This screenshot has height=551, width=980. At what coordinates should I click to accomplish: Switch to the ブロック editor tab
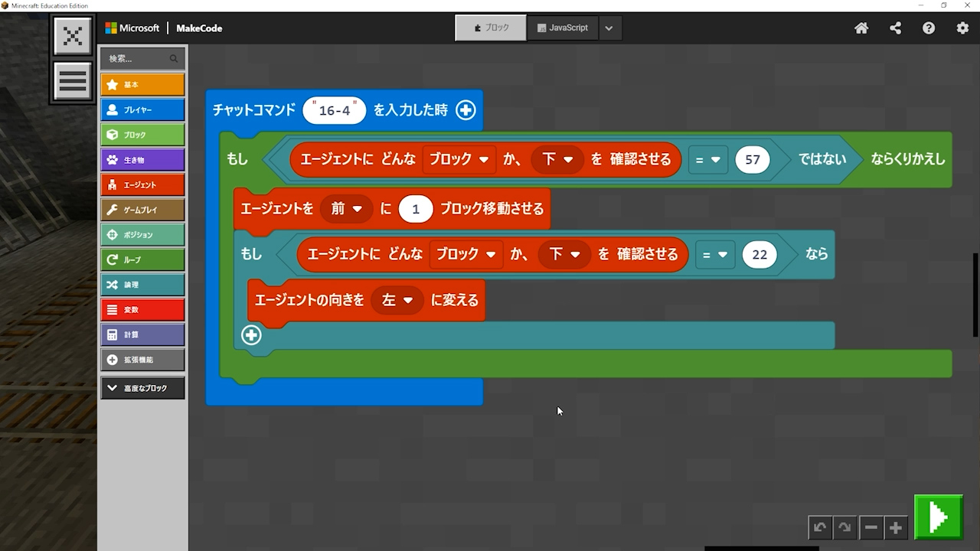[x=491, y=28]
